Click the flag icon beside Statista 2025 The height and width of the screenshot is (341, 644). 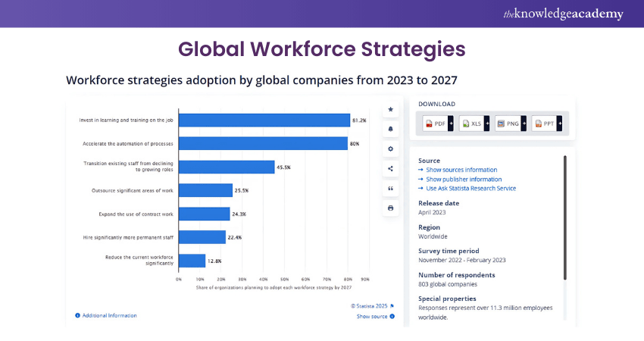[392, 306]
